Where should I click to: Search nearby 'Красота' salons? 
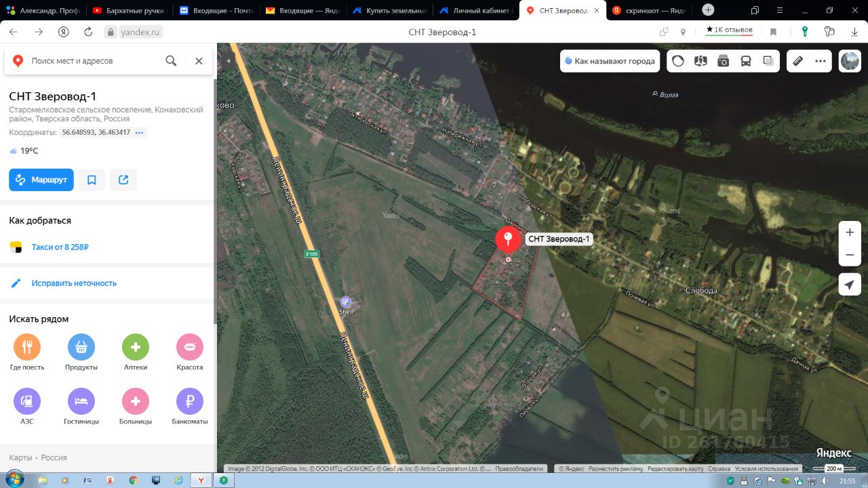click(x=190, y=352)
